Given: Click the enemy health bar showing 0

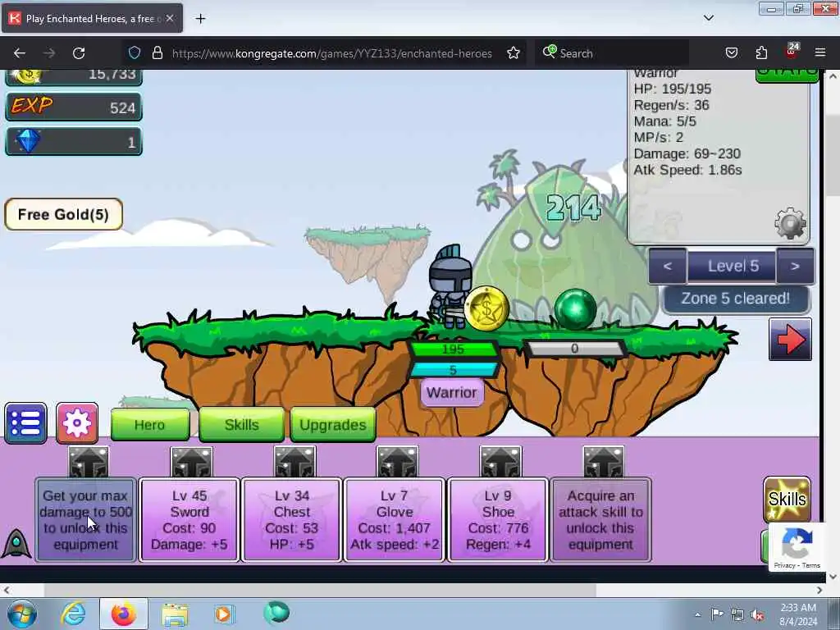Looking at the screenshot, I should pyautogui.click(x=574, y=349).
